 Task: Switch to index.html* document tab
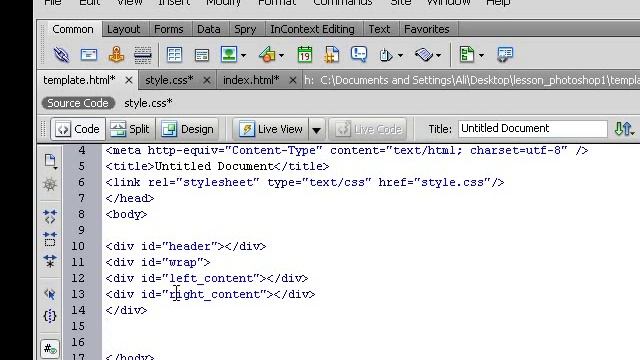tap(251, 80)
